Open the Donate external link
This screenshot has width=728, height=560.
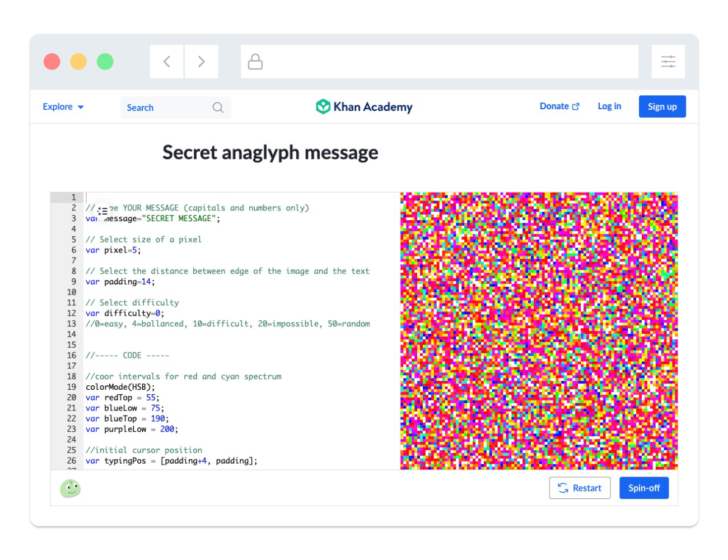[559, 106]
